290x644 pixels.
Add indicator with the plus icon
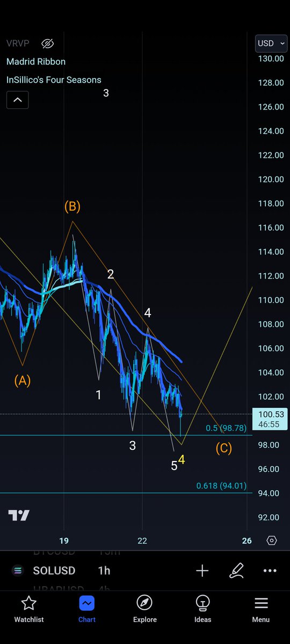pos(202,571)
